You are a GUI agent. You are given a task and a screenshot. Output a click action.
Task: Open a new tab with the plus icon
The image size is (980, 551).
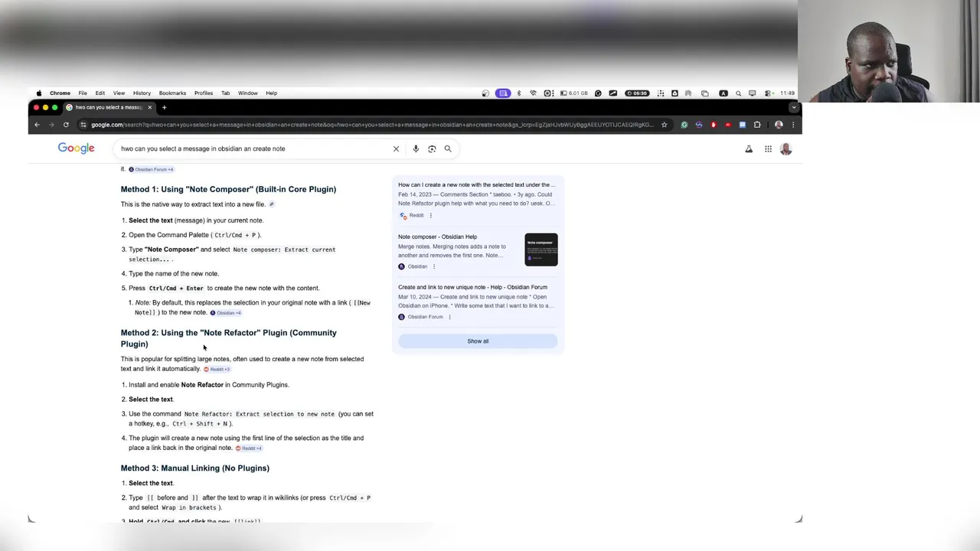(x=164, y=107)
